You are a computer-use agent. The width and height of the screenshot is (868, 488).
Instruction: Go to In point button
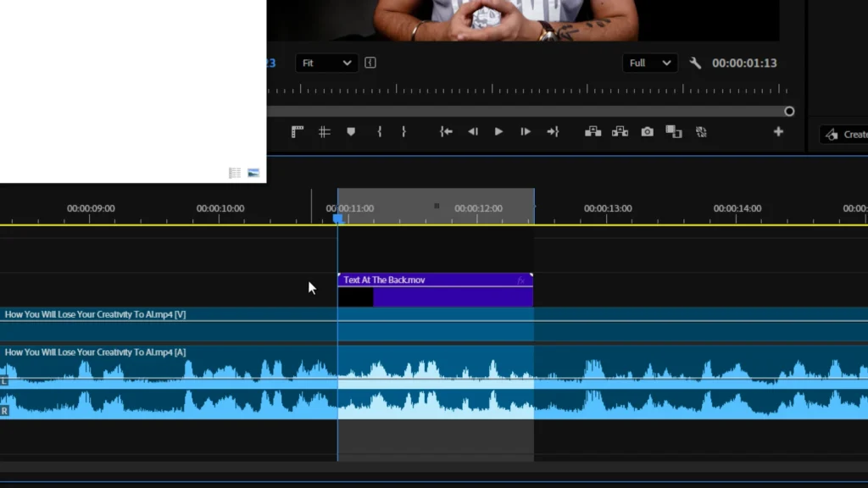pos(446,131)
